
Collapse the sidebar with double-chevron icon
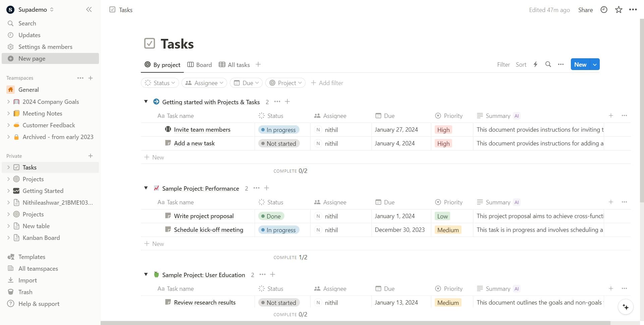pos(89,10)
